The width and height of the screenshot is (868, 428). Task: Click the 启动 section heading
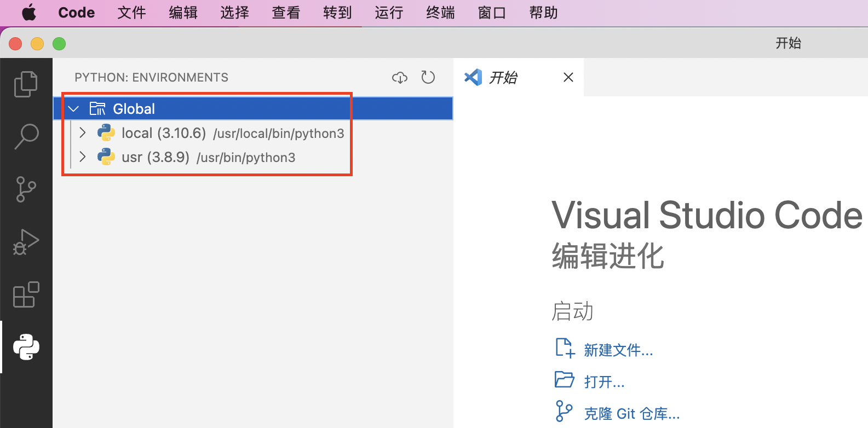(x=572, y=311)
